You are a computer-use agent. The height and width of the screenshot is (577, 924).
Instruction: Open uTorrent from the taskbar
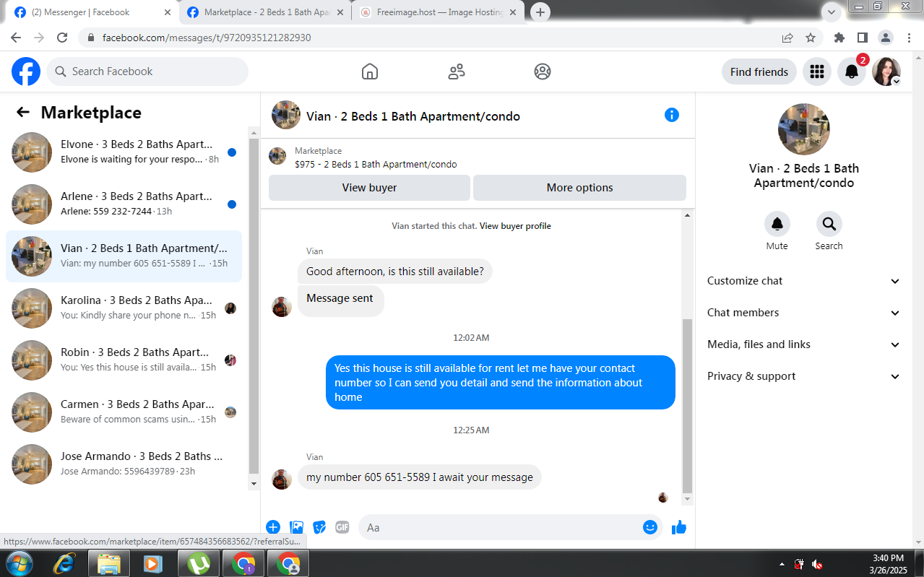(198, 563)
